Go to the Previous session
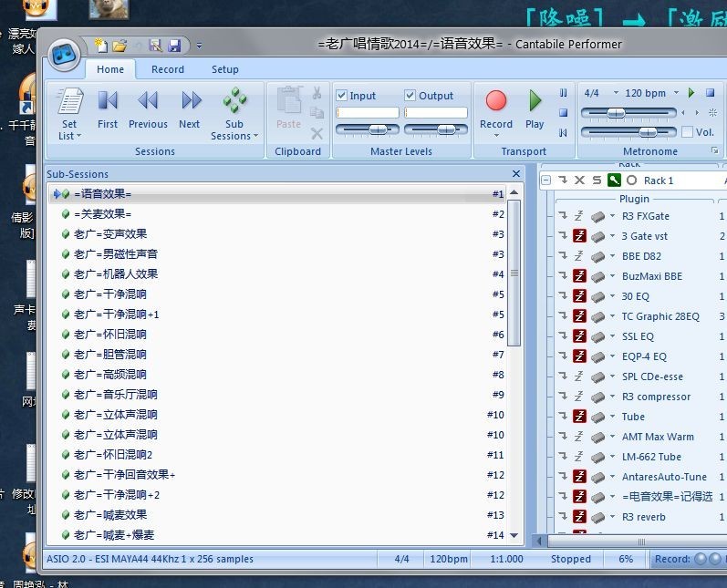The height and width of the screenshot is (588, 727). coord(148,109)
